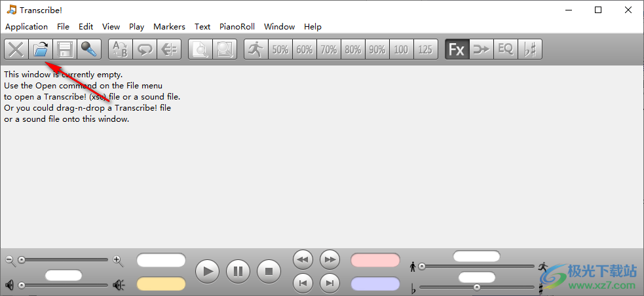This screenshot has width=644, height=296.
Task: Click the merge-arrow icon next to Fx
Action: pos(482,50)
